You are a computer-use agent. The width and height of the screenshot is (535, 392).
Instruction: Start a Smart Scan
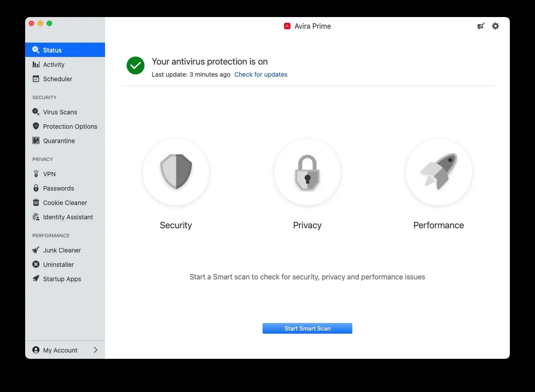(x=307, y=328)
